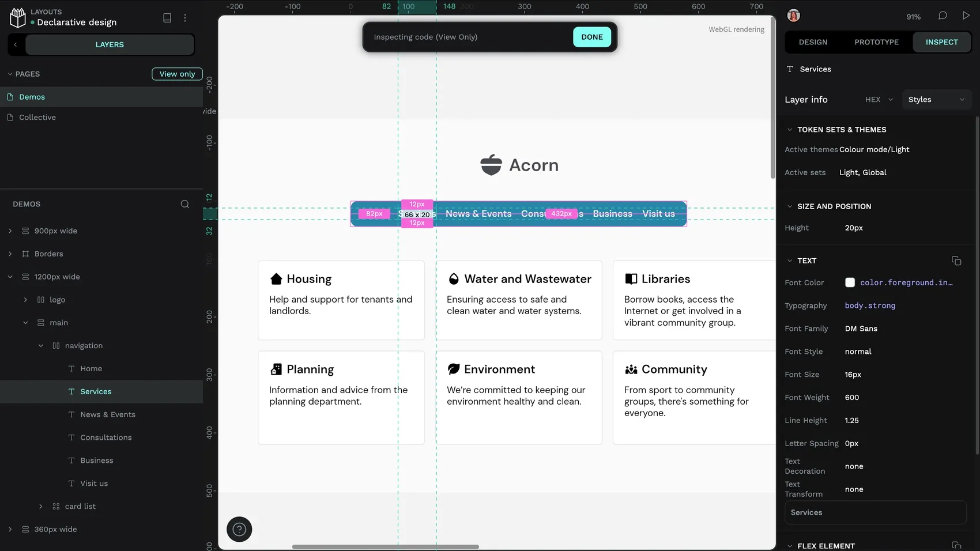Select the News & Events text layer
980x551 pixels.
coord(108,414)
